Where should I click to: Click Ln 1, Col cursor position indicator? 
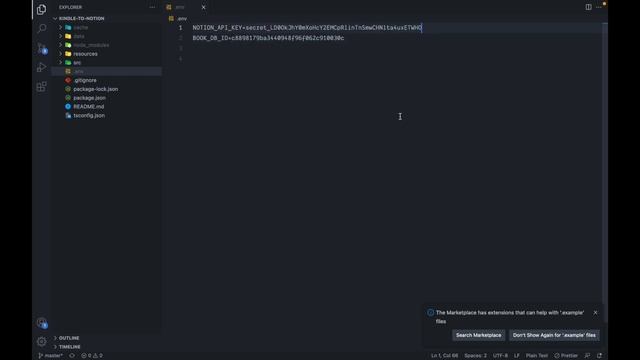pos(444,356)
